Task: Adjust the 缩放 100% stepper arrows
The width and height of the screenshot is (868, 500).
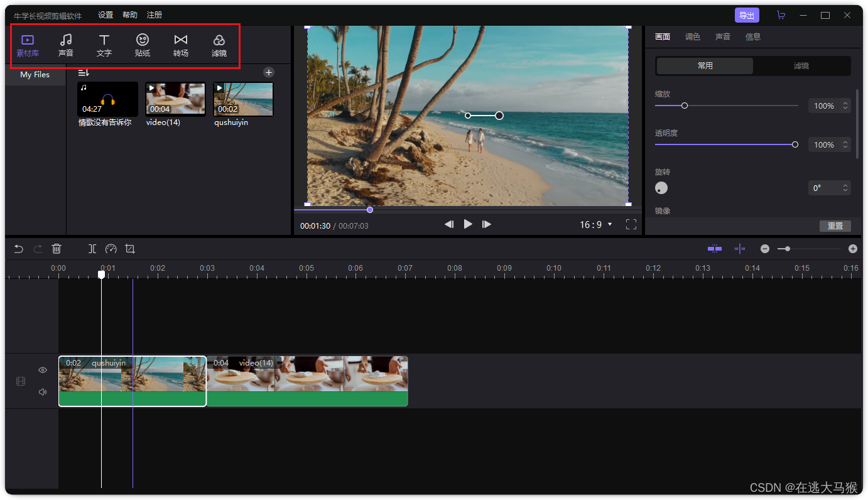Action: coord(845,106)
